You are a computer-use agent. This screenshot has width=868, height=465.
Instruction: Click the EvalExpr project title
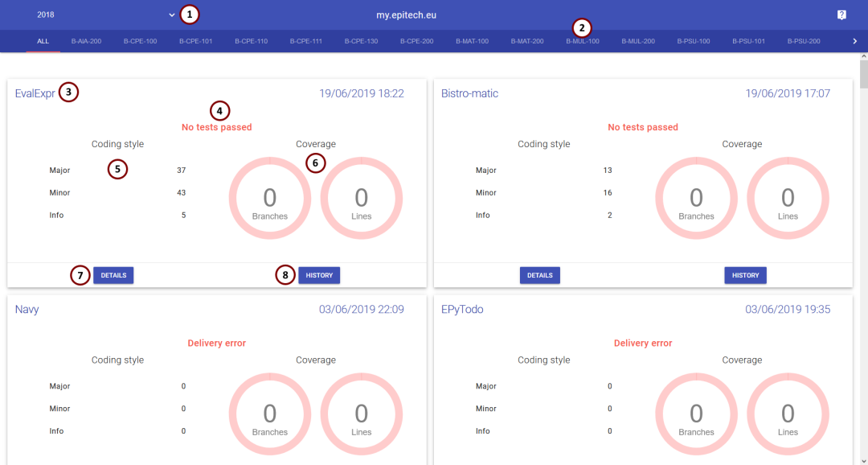pyautogui.click(x=35, y=93)
